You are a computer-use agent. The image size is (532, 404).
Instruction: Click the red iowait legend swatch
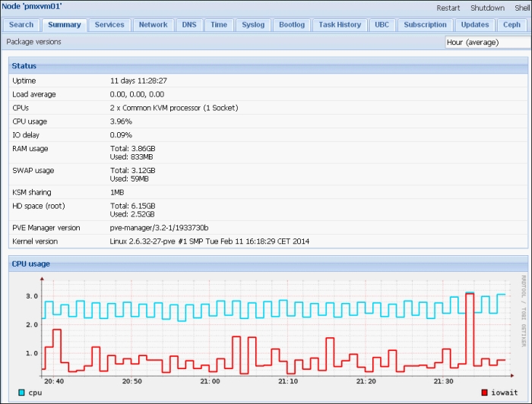click(x=485, y=393)
